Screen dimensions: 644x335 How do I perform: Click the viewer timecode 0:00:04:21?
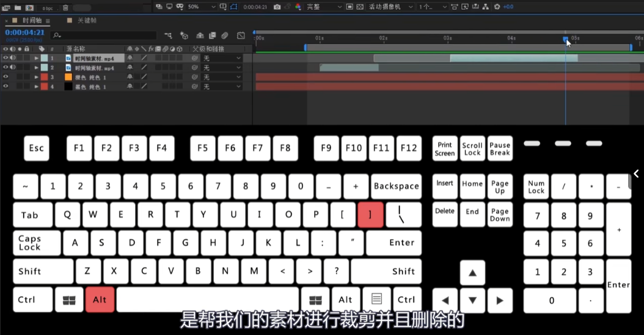[x=255, y=7]
